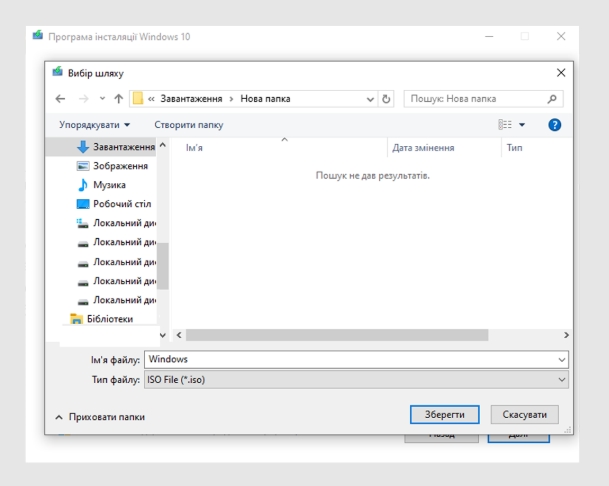This screenshot has width=609, height=486.
Task: Click the navigation pane vertical scrollbar thumb
Action: [163, 266]
